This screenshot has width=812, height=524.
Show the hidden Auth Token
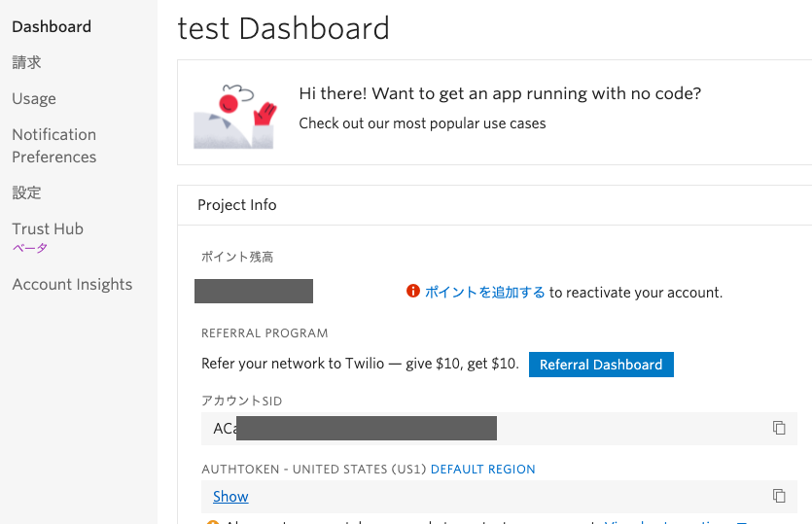pos(230,496)
